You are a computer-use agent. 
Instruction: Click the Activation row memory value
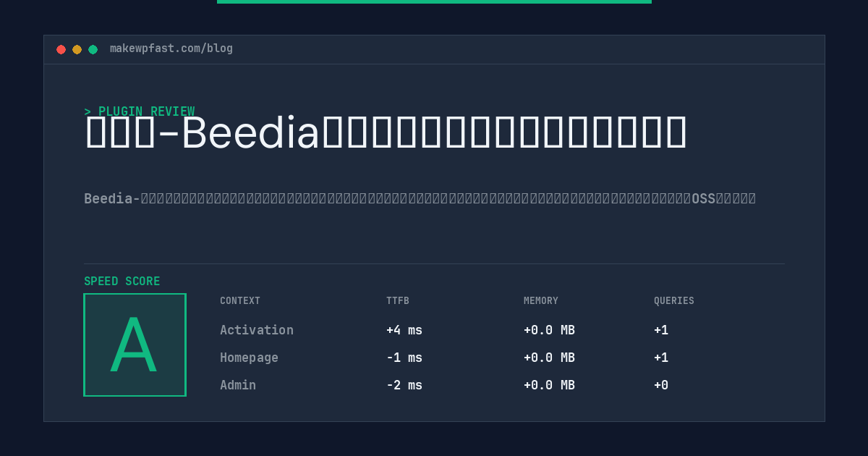549,330
